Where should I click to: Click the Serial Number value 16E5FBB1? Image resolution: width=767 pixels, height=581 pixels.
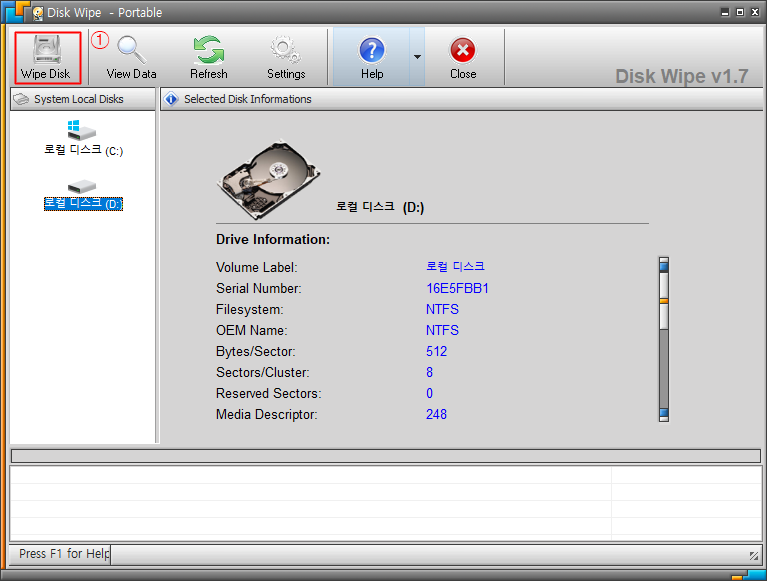pyautogui.click(x=457, y=288)
